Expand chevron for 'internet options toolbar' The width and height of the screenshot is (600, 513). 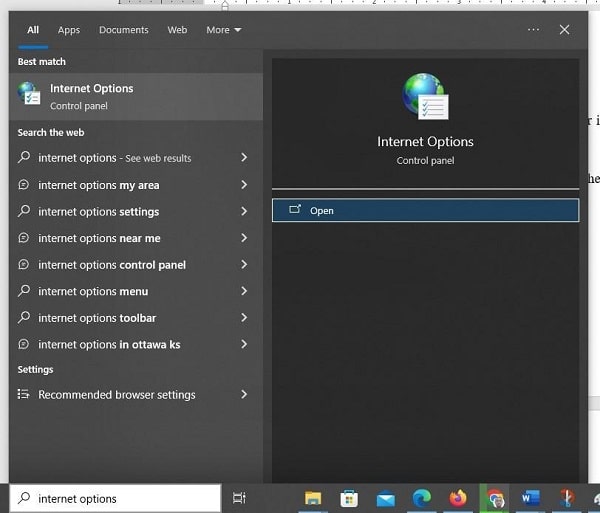click(244, 318)
